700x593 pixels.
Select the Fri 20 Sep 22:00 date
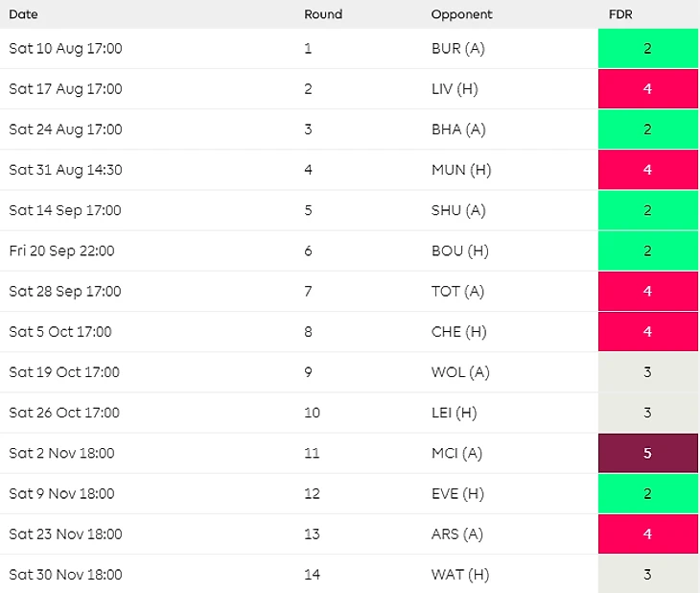coord(61,250)
